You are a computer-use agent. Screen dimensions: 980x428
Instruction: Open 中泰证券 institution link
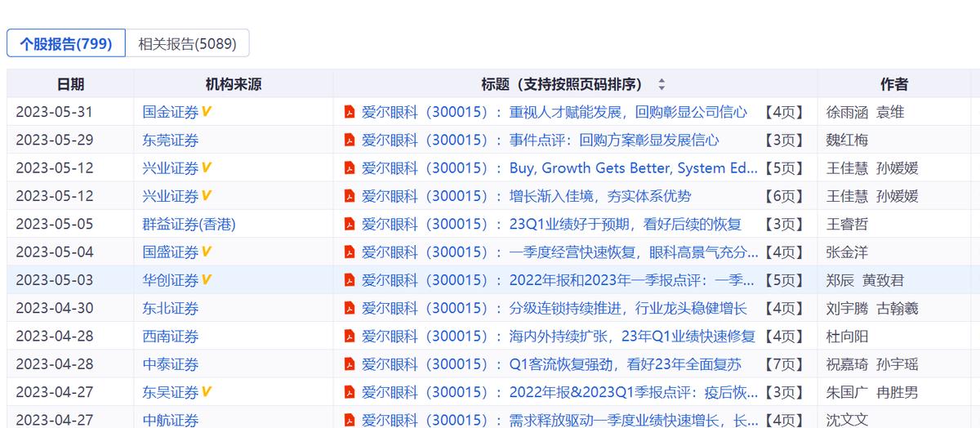point(171,363)
